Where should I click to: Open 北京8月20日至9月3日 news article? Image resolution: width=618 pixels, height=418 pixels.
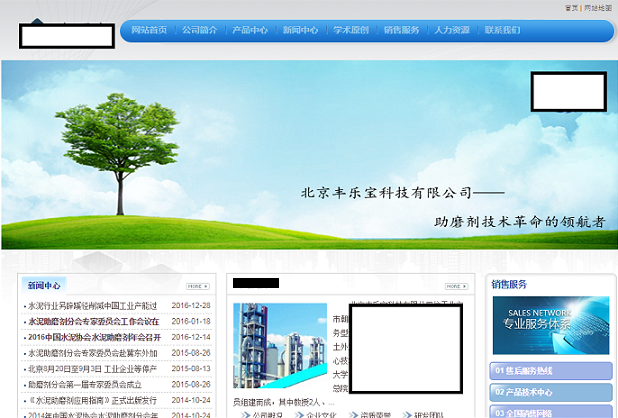[92, 369]
